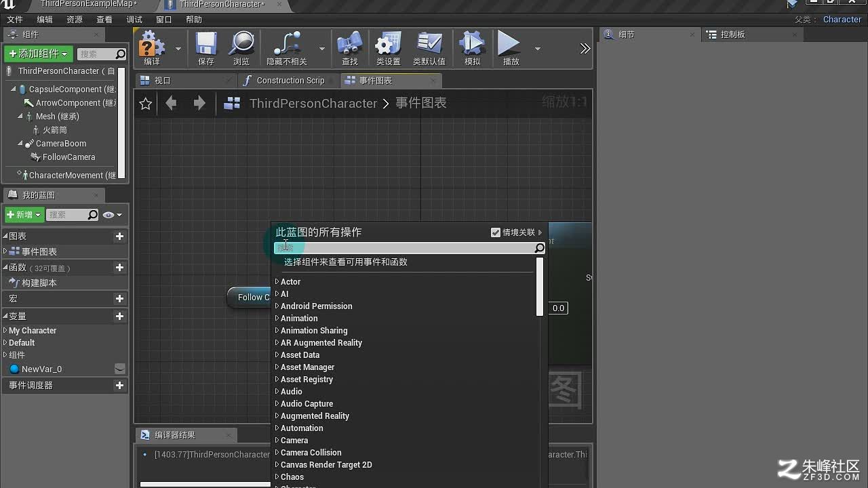Click the Save (保存) toolbar icon
Image resolution: width=868 pixels, height=488 pixels.
point(206,44)
